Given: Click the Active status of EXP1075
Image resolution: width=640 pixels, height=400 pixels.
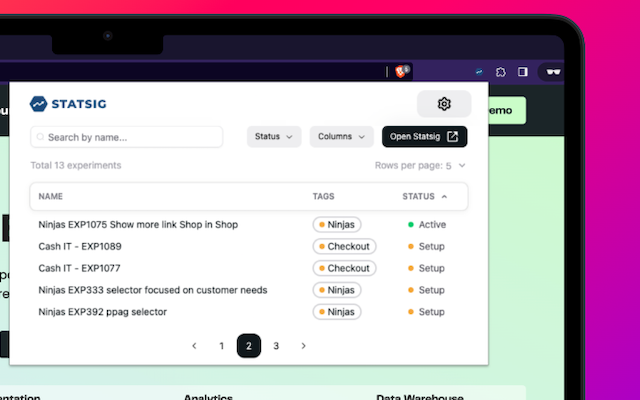Looking at the screenshot, I should 427,224.
